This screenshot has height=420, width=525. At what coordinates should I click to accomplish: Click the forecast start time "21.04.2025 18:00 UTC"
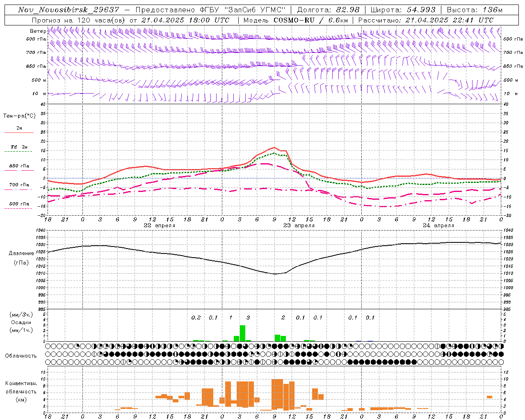click(185, 20)
